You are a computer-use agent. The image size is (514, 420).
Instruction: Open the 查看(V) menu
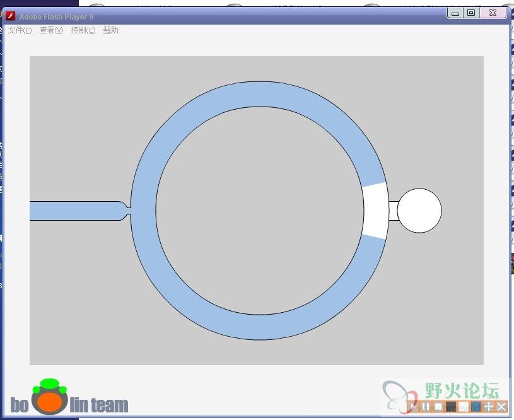[51, 30]
